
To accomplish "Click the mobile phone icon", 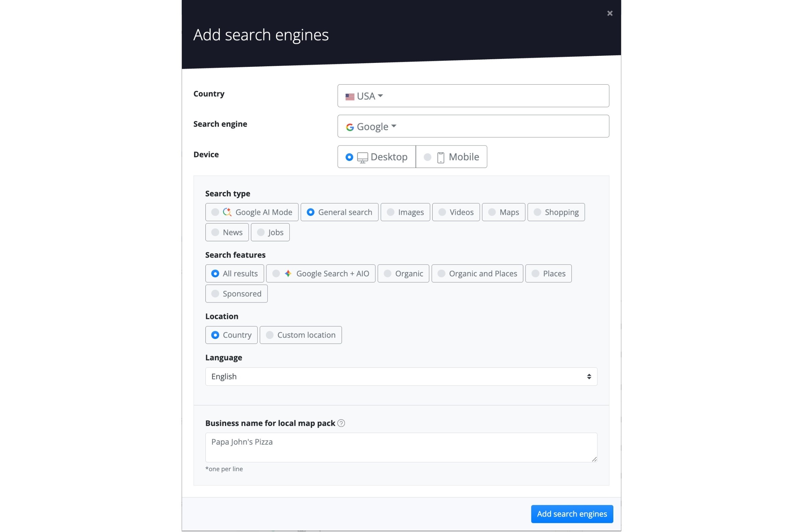I will (440, 157).
